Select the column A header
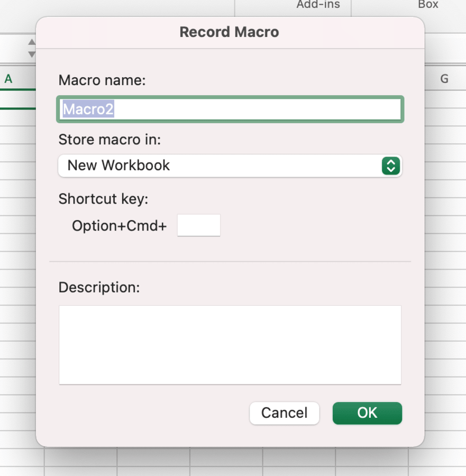The image size is (466, 476). click(x=8, y=79)
